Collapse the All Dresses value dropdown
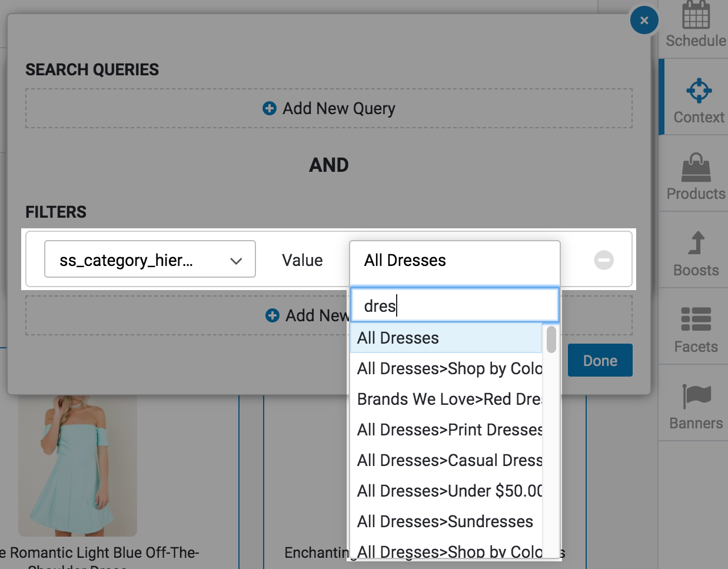Image resolution: width=728 pixels, height=569 pixels. pos(454,260)
